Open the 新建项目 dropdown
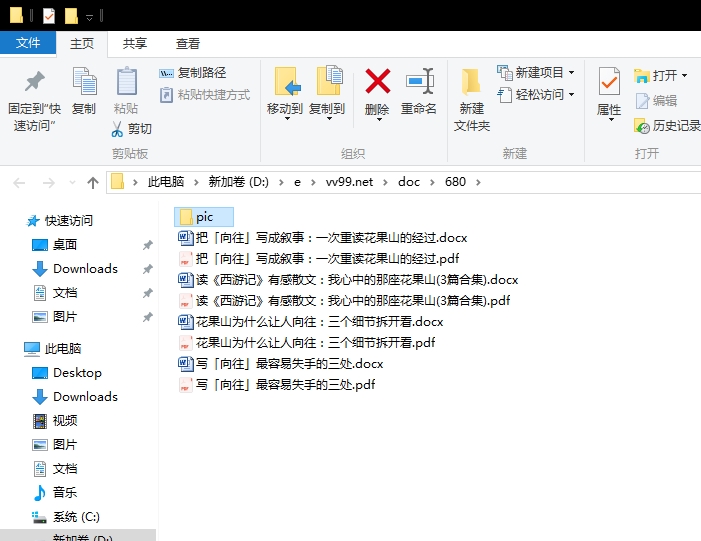701x541 pixels. 571,72
